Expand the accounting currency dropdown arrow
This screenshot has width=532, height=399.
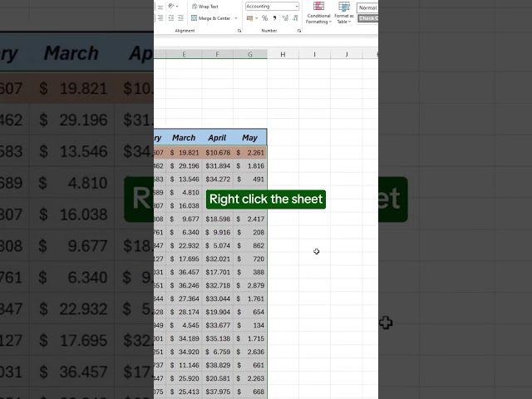click(257, 18)
